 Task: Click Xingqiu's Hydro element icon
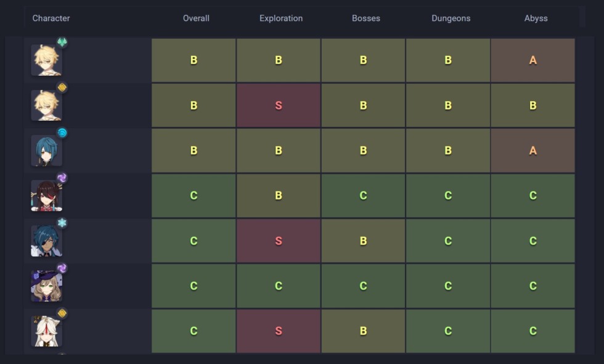[x=62, y=132]
